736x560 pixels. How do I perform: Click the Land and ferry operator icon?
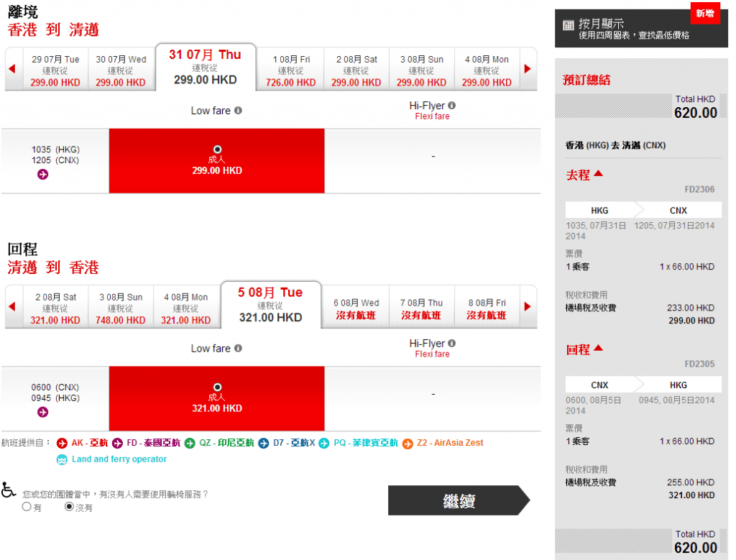tap(63, 459)
